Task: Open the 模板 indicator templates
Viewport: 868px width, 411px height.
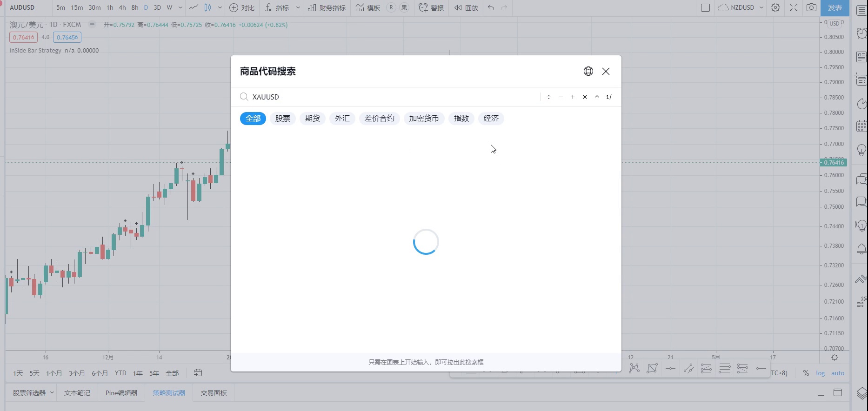Action: tap(367, 7)
